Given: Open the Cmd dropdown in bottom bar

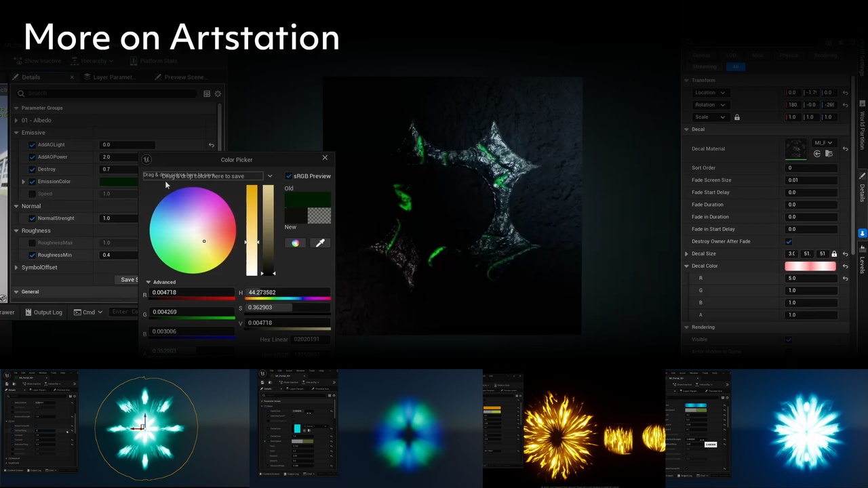Looking at the screenshot, I should coord(88,312).
